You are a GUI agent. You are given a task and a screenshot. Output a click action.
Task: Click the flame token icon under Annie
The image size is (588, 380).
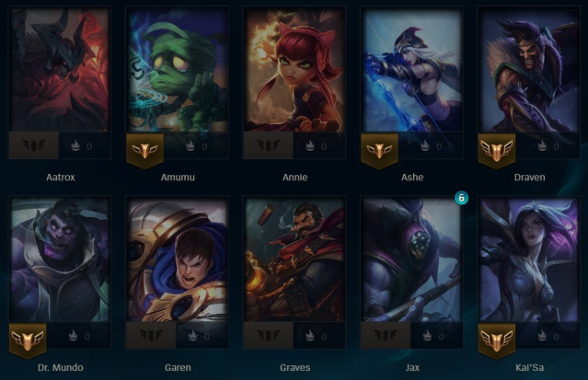coord(310,145)
